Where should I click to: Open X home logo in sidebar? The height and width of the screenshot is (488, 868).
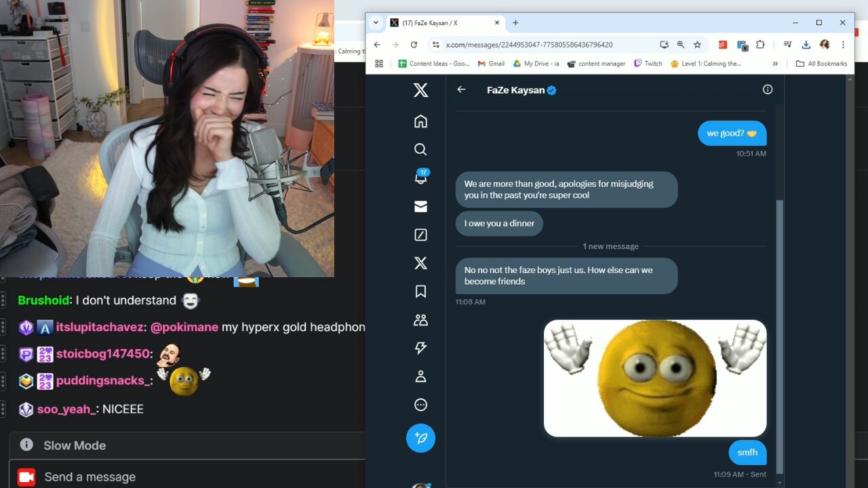coord(420,89)
